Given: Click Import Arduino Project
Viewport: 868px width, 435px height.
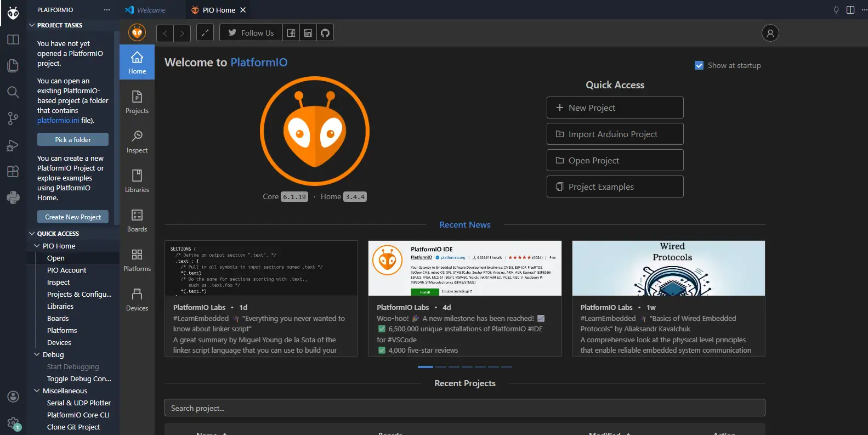Looking at the screenshot, I should click(x=615, y=134).
